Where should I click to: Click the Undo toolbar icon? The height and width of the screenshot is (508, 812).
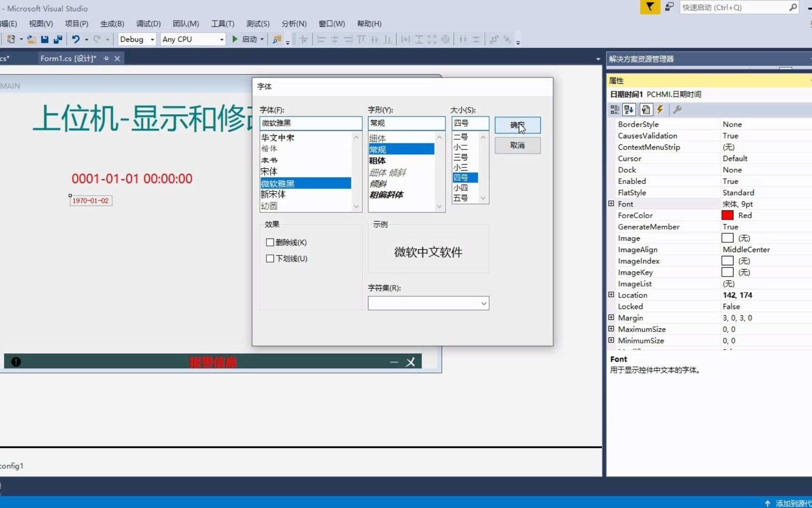[x=75, y=40]
